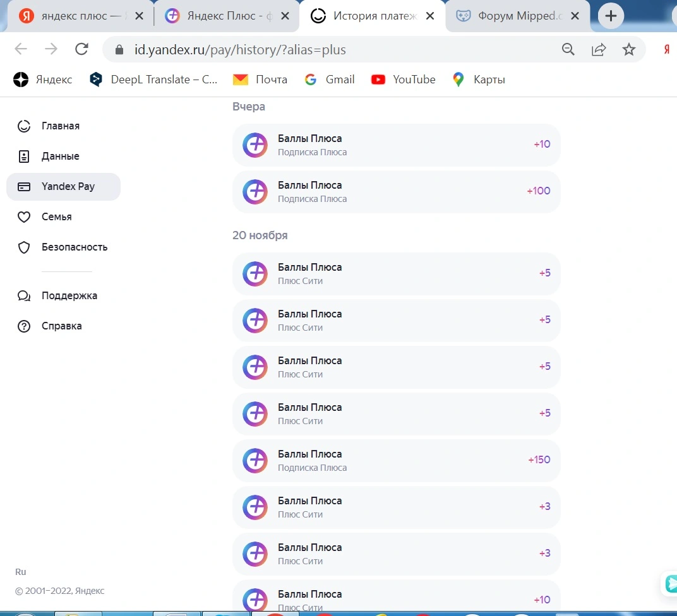Open DeepL Translate bookmark
The height and width of the screenshot is (616, 677).
click(x=153, y=80)
